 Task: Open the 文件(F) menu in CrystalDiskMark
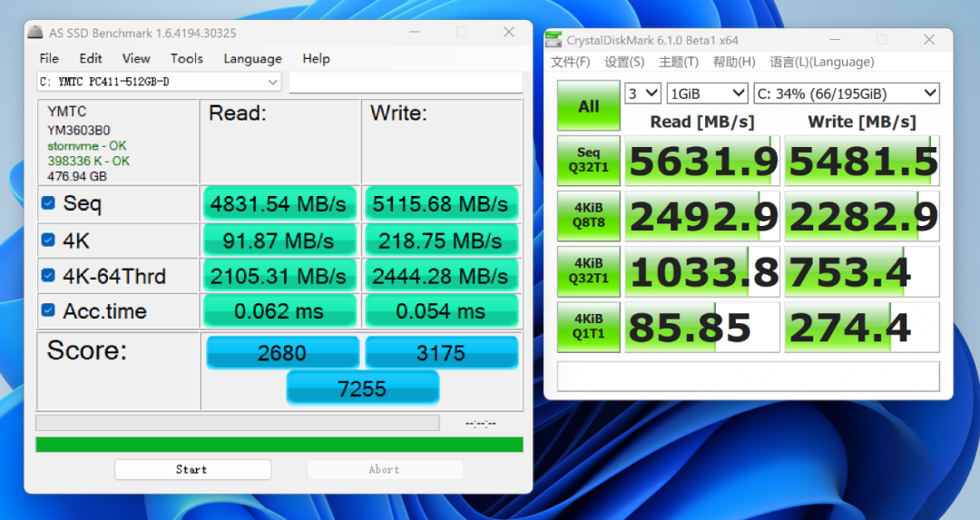[571, 62]
